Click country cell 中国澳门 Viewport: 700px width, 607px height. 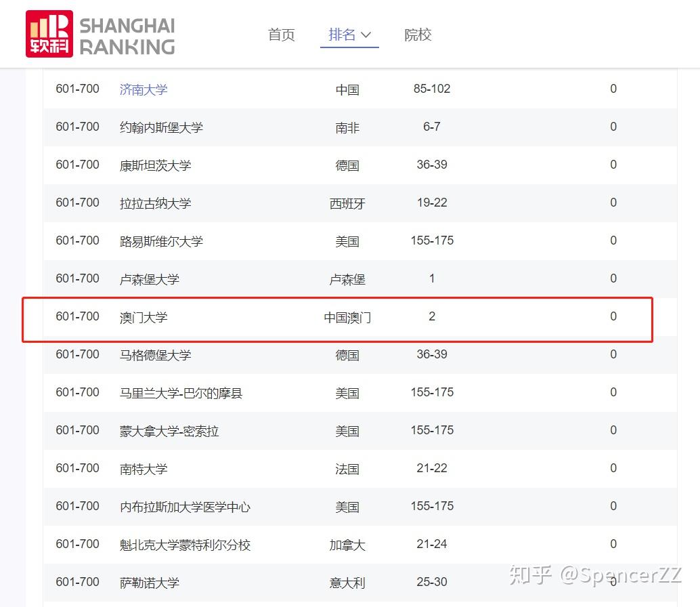point(347,318)
